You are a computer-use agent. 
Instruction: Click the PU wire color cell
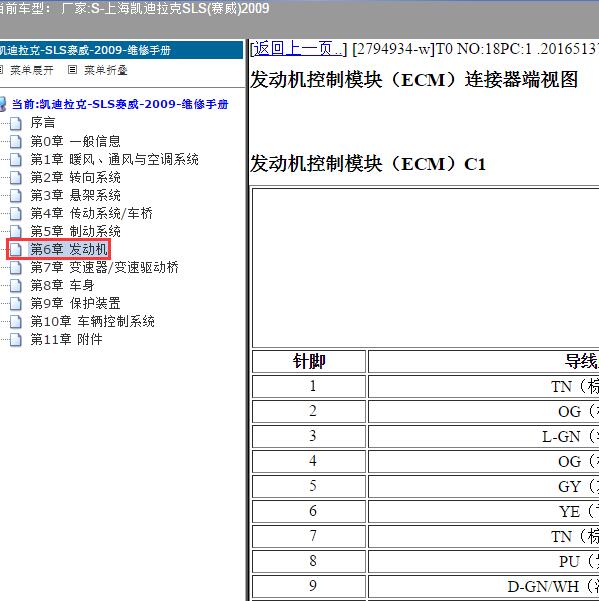[x=483, y=561]
